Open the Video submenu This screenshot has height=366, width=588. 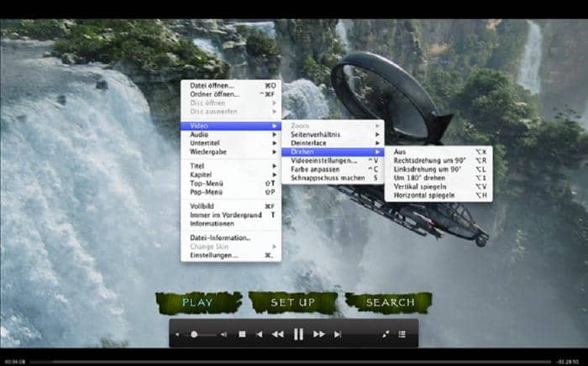tap(231, 126)
